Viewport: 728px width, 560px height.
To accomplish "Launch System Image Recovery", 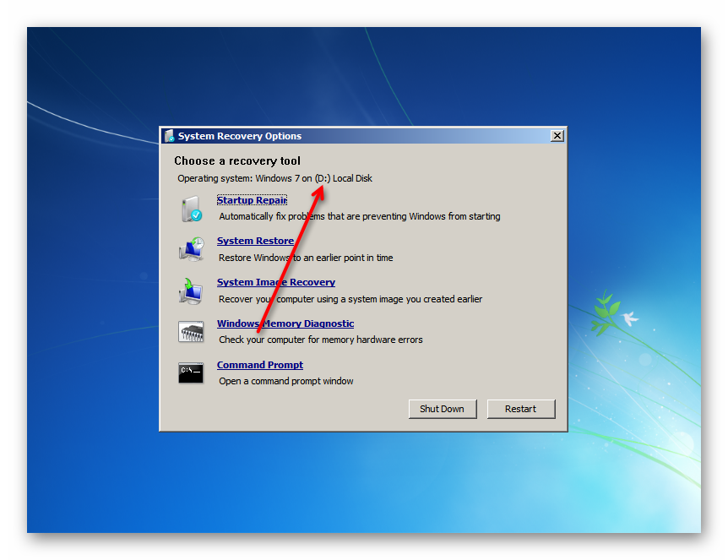I will pos(276,282).
